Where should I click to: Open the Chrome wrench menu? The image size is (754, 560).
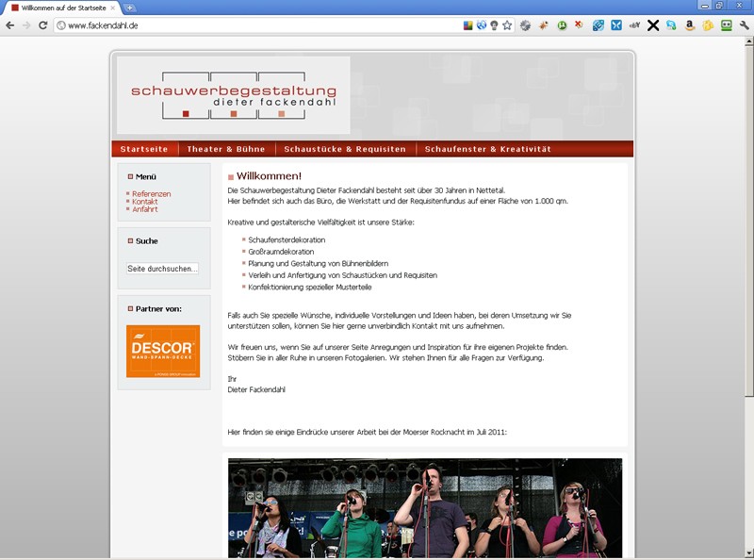[745, 25]
